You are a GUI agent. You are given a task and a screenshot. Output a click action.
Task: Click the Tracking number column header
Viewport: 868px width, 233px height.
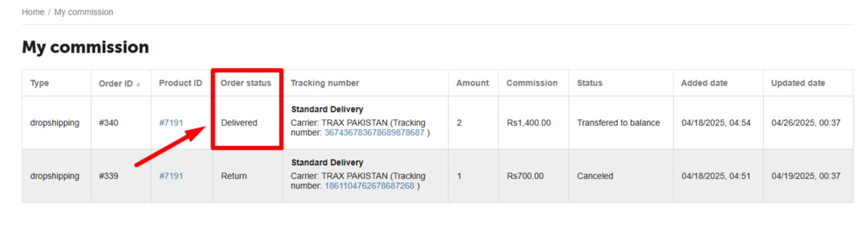(325, 83)
